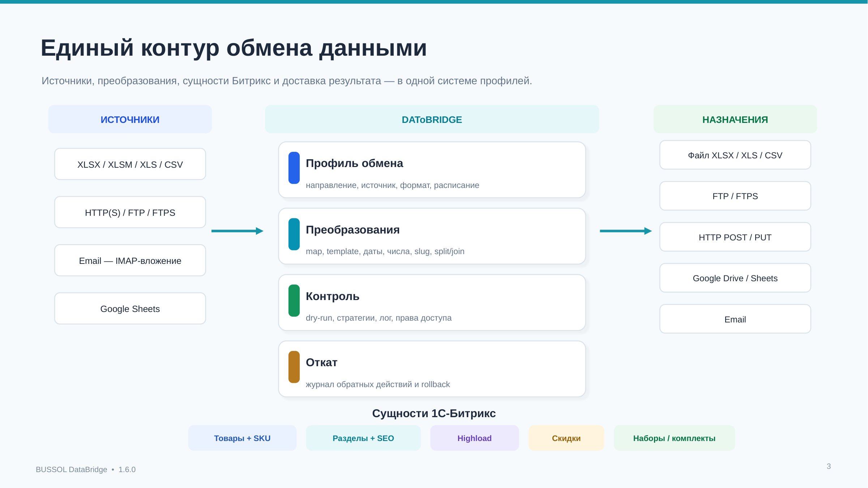
Task: Open the Контроль card
Action: 432,303
